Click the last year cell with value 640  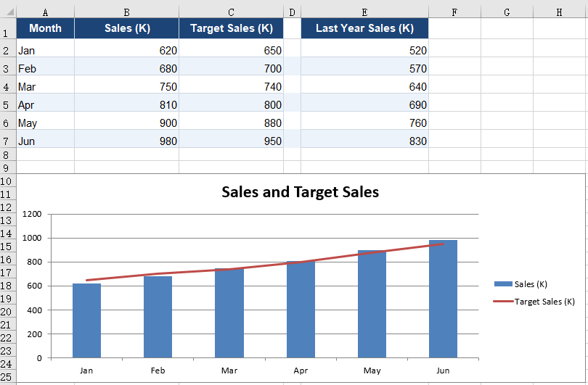coord(364,84)
